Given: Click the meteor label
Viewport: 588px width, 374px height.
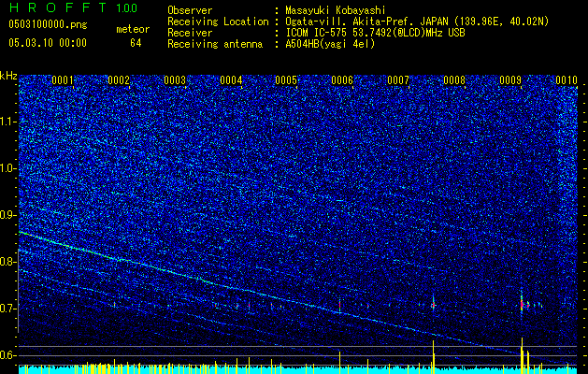Looking at the screenshot, I should click(133, 29).
